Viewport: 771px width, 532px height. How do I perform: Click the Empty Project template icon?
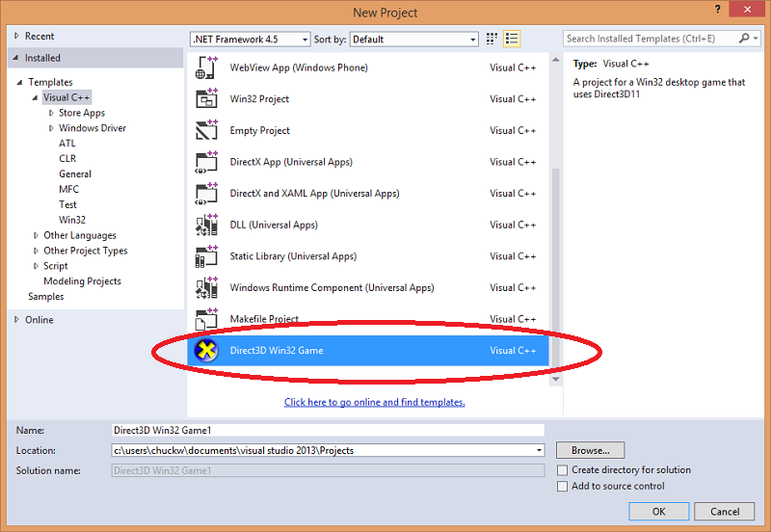[x=206, y=130]
